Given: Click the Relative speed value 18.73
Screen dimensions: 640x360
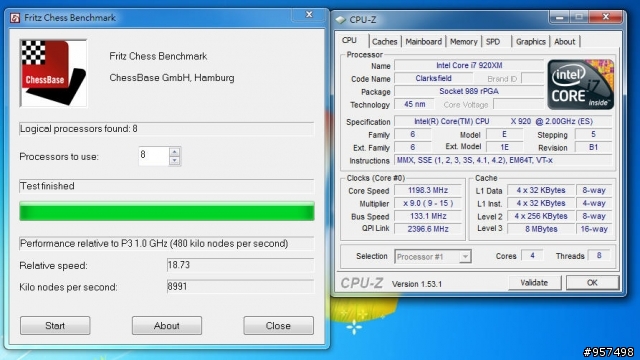Looking at the screenshot, I should click(240, 265).
